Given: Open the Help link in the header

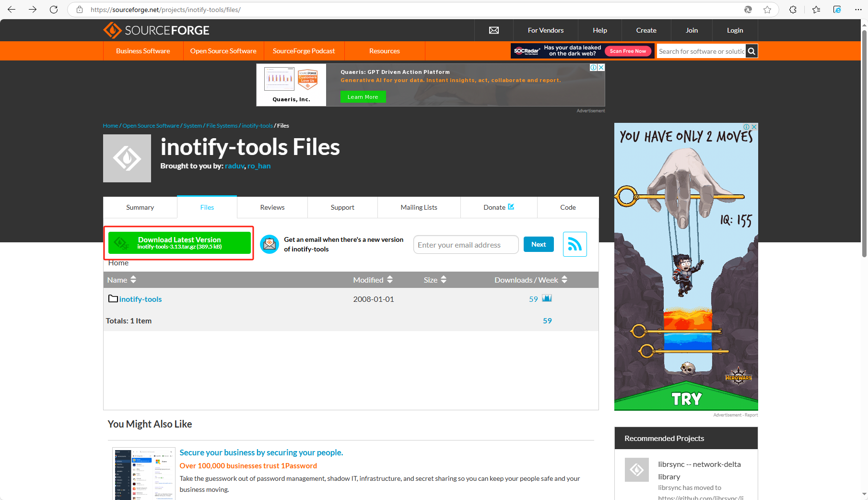Looking at the screenshot, I should (x=600, y=30).
